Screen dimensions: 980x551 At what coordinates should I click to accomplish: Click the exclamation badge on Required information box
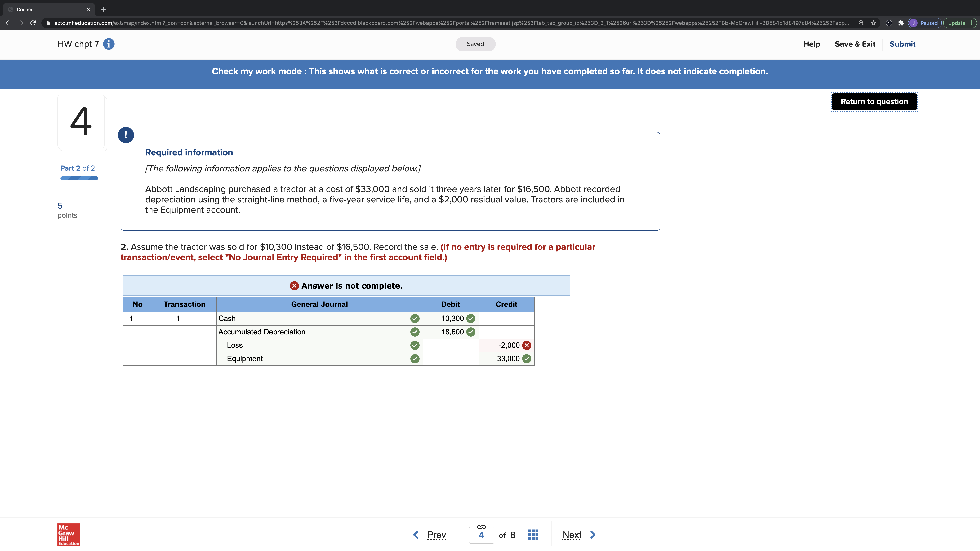(x=126, y=135)
